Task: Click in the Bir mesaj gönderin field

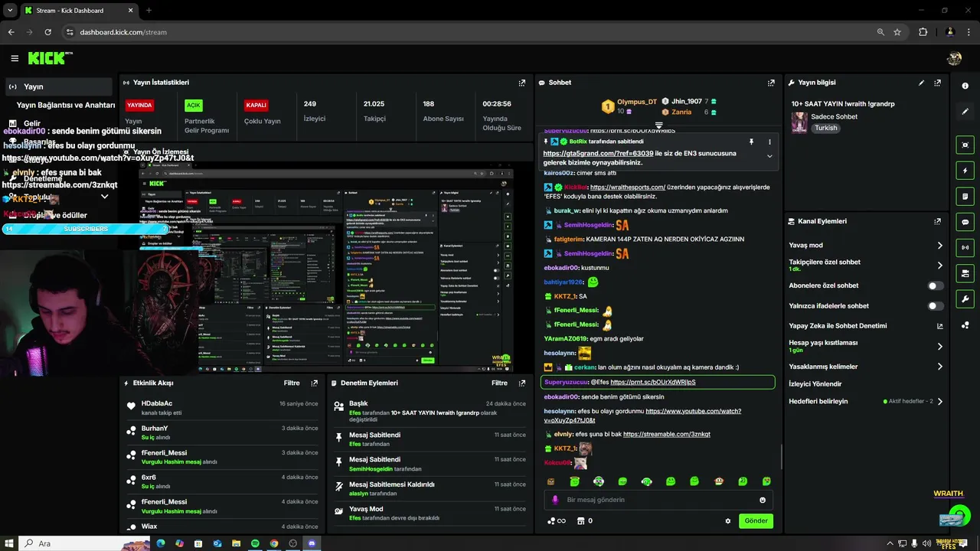Action: click(x=658, y=500)
